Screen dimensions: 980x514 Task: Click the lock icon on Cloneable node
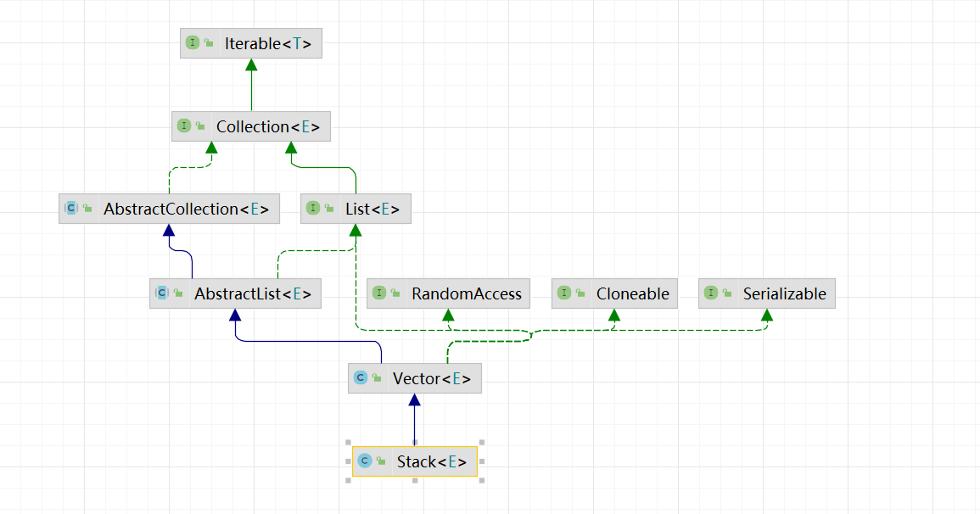click(580, 293)
